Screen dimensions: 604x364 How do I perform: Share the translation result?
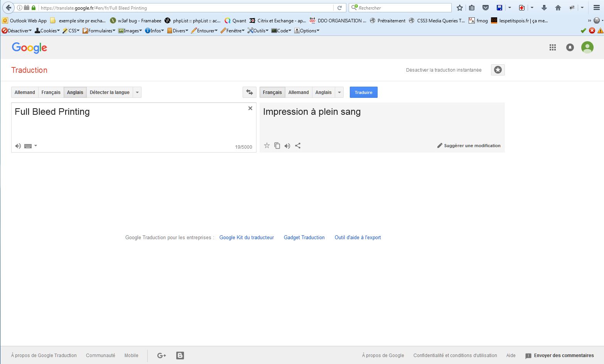click(x=298, y=146)
